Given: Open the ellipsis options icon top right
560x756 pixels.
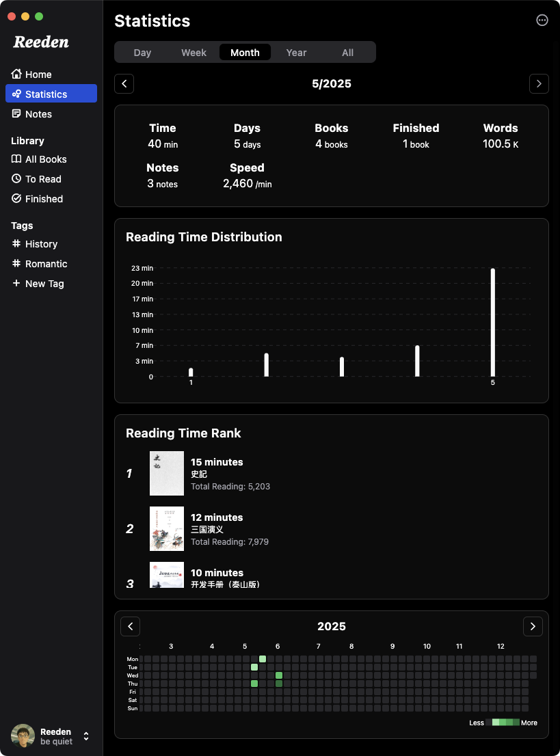Looking at the screenshot, I should pos(542,20).
